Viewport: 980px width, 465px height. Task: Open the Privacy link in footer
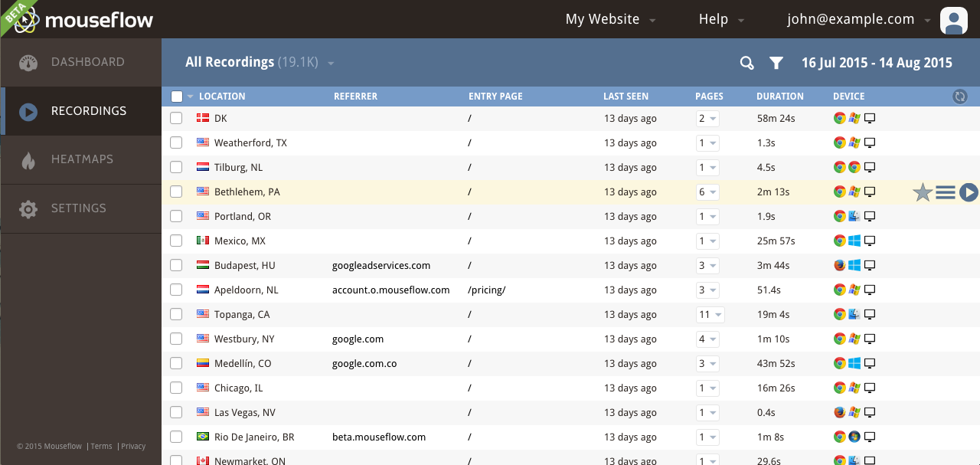click(x=133, y=447)
